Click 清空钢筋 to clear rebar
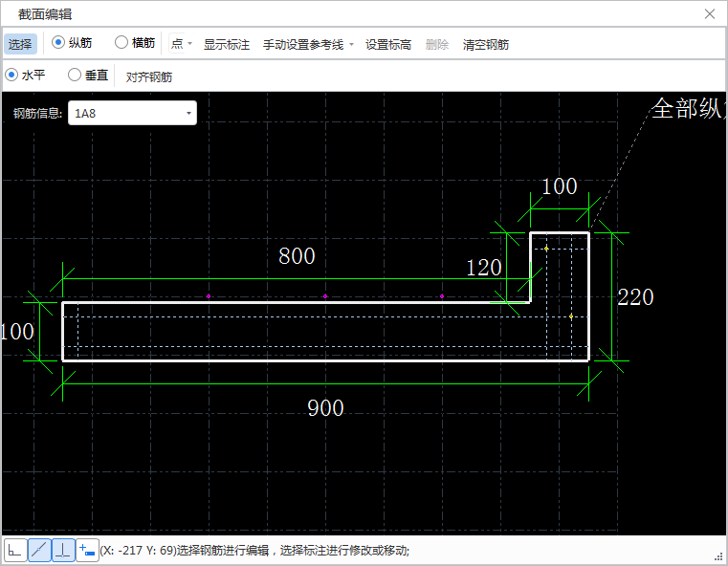Image resolution: width=728 pixels, height=566 pixels. (x=486, y=45)
